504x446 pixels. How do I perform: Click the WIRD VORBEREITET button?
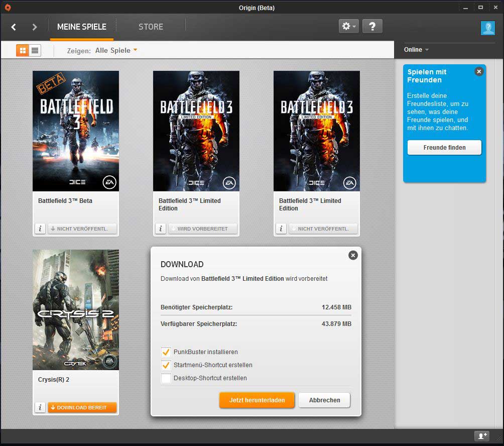[203, 229]
